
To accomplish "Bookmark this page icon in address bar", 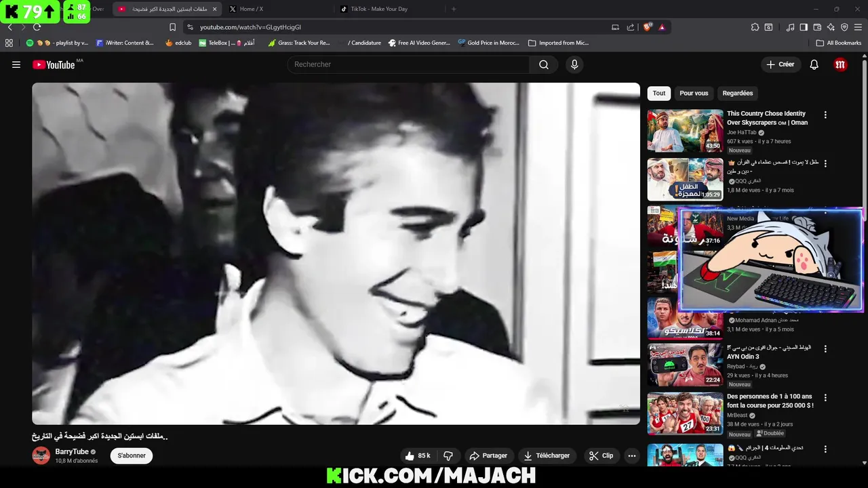I will 172,27.
